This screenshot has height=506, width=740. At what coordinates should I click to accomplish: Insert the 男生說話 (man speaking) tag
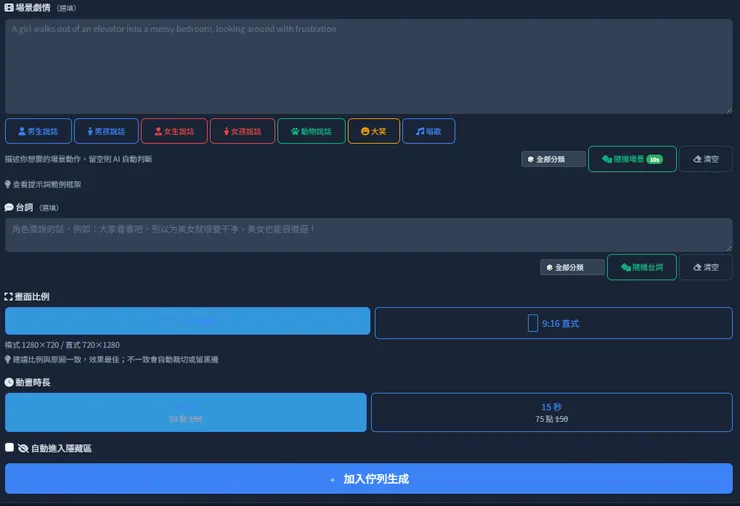pos(38,131)
